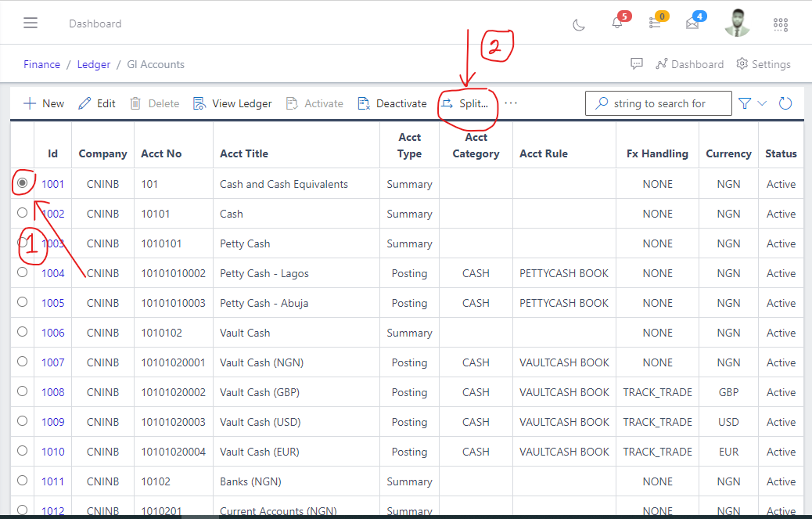The width and height of the screenshot is (812, 519).
Task: Refresh the accounts list
Action: pos(785,103)
